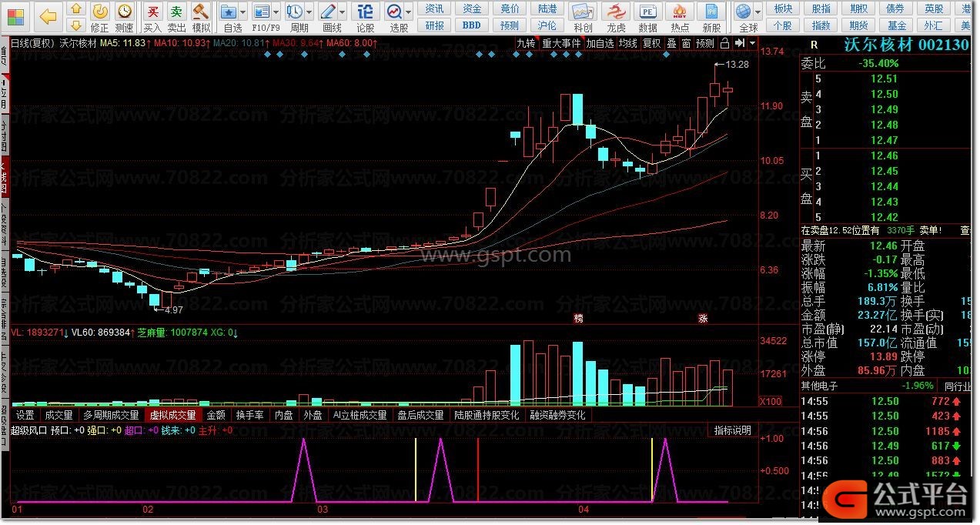Open the 融资融券变化 tab
This screenshot has width=980, height=525.
[x=558, y=415]
